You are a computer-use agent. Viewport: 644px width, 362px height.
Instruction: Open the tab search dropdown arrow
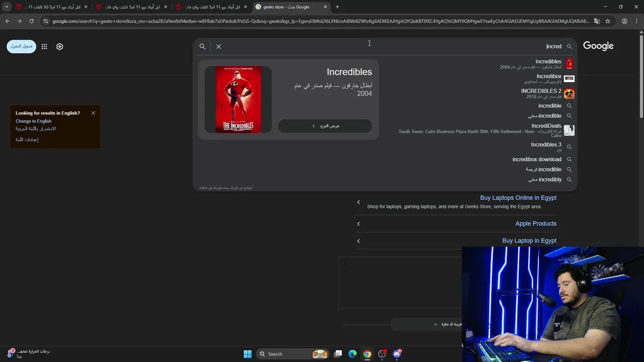point(7,7)
